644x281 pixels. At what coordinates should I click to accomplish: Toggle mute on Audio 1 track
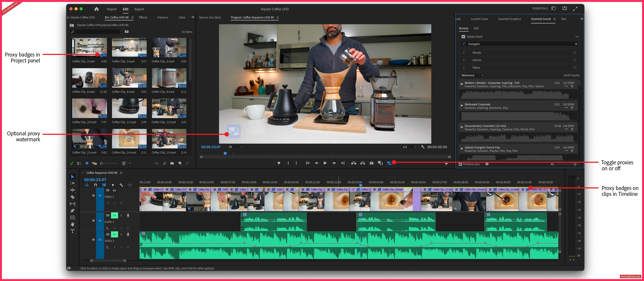click(114, 215)
